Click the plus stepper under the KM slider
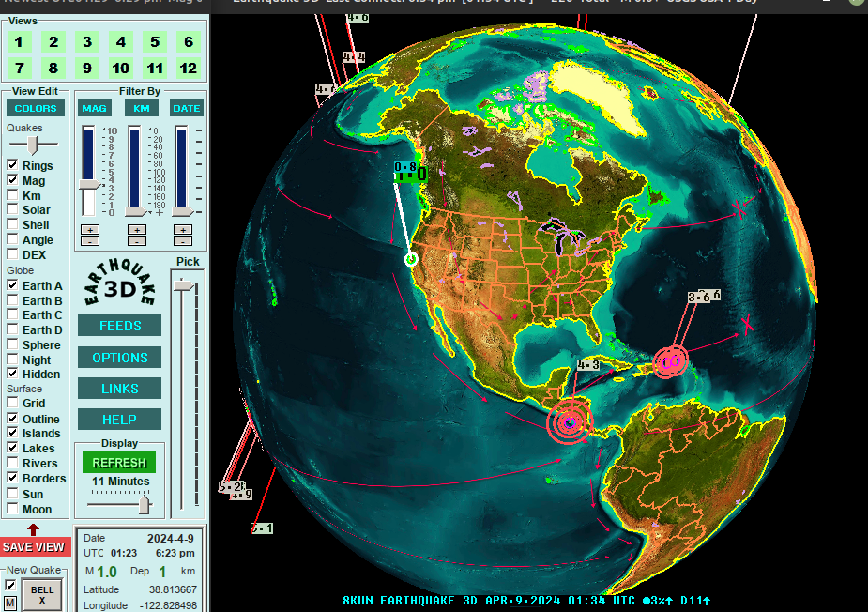 point(137,230)
